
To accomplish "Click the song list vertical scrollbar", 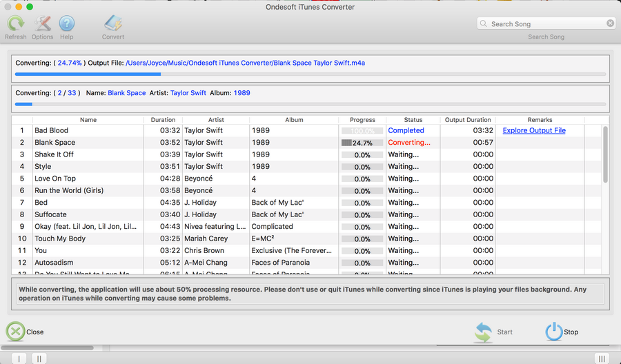I will (x=605, y=154).
